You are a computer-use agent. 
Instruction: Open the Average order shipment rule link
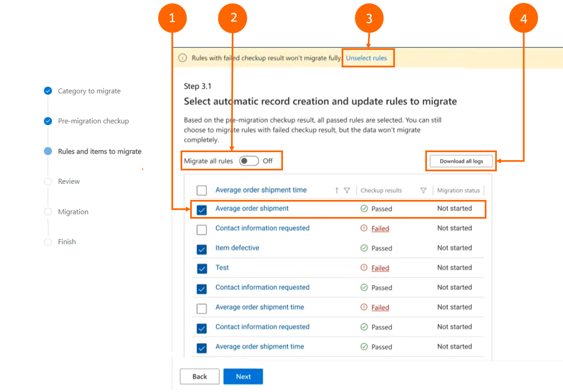coord(252,208)
